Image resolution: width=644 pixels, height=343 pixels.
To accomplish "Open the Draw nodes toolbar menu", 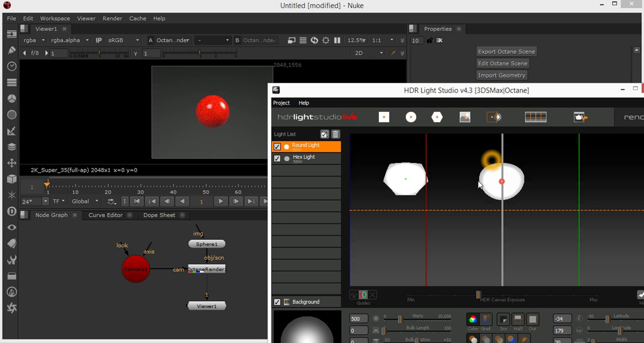I will click(x=12, y=50).
